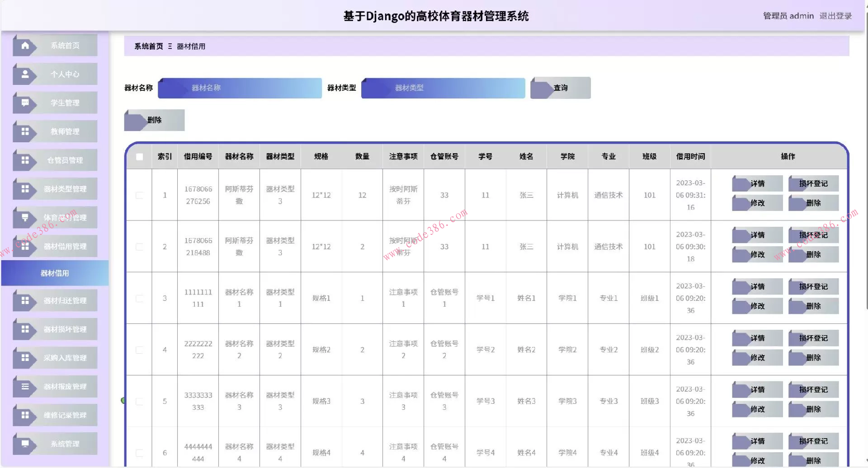Expand 器材报废管理 sidebar group
Image resolution: width=868 pixels, height=468 pixels.
(55, 387)
